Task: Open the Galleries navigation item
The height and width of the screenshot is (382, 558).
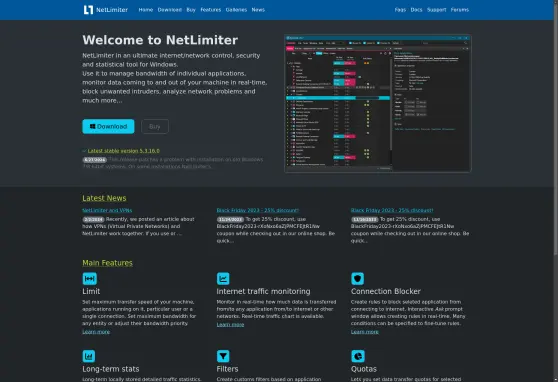Action: 236,10
